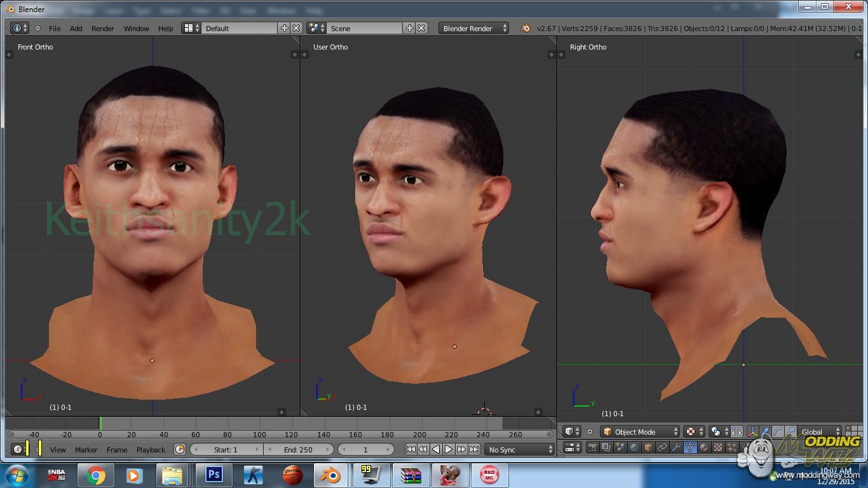The height and width of the screenshot is (488, 868).
Task: Open the Render menu
Action: (102, 29)
